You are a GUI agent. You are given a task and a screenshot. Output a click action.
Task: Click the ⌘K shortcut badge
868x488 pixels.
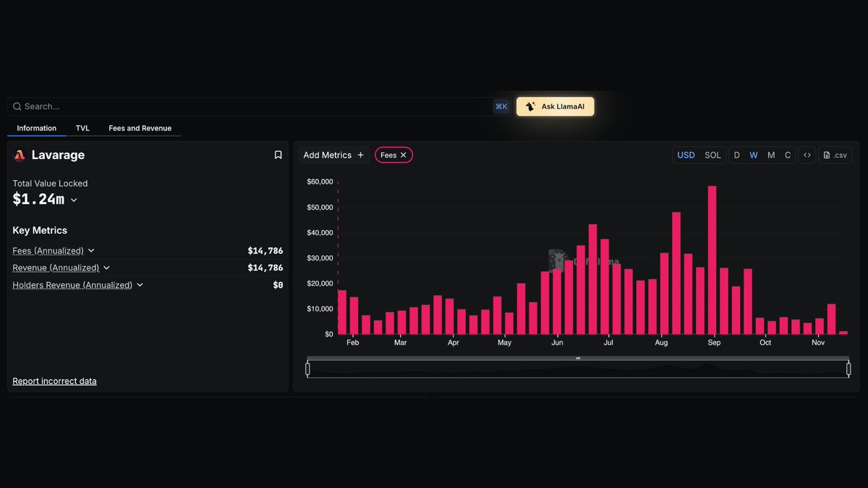click(501, 106)
